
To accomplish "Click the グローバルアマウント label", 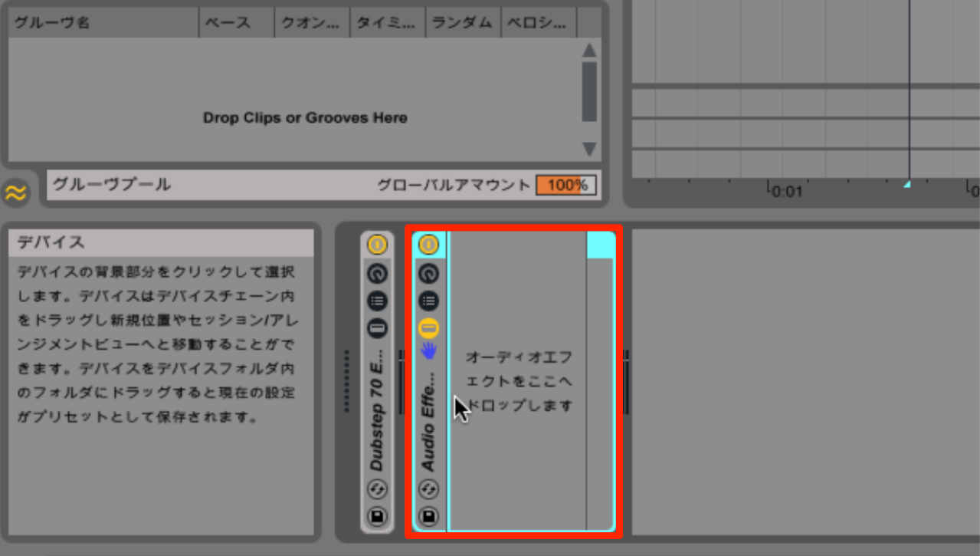I will point(454,185).
